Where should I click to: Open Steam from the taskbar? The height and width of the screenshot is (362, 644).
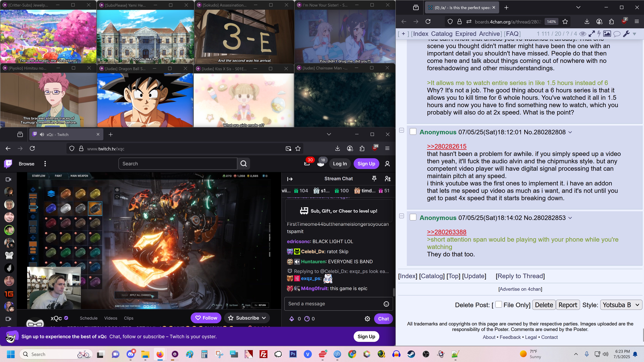(x=411, y=354)
